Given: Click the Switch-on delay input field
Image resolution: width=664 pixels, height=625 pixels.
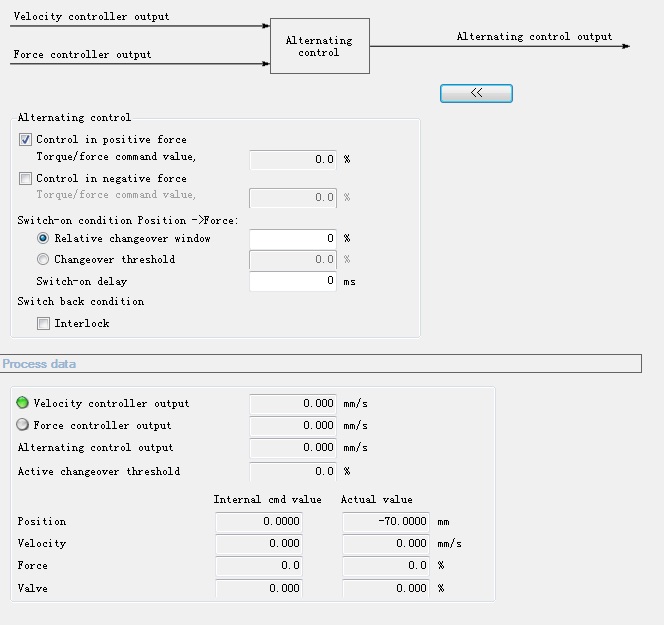Looking at the screenshot, I should 293,281.
